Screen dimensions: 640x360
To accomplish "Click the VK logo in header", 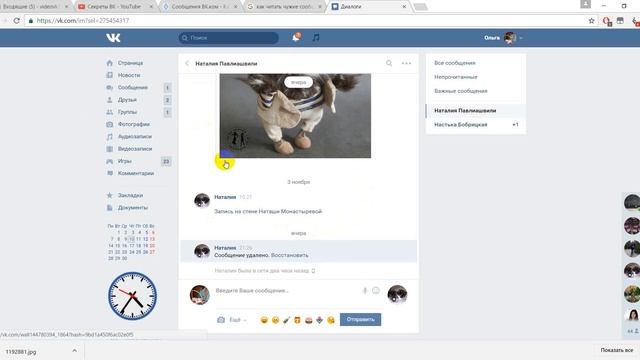I will [x=113, y=38].
